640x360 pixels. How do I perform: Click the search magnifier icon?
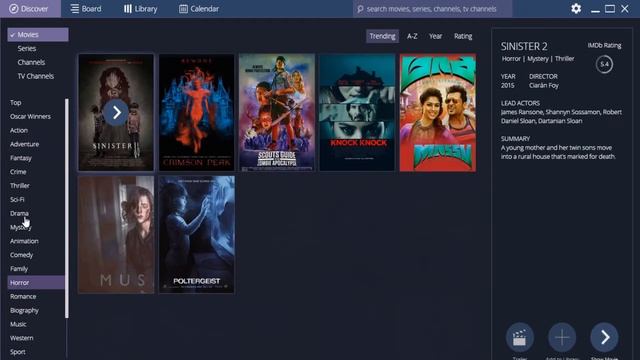pyautogui.click(x=360, y=9)
